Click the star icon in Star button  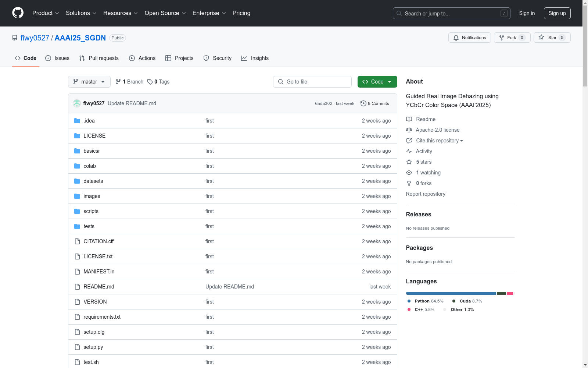541,37
